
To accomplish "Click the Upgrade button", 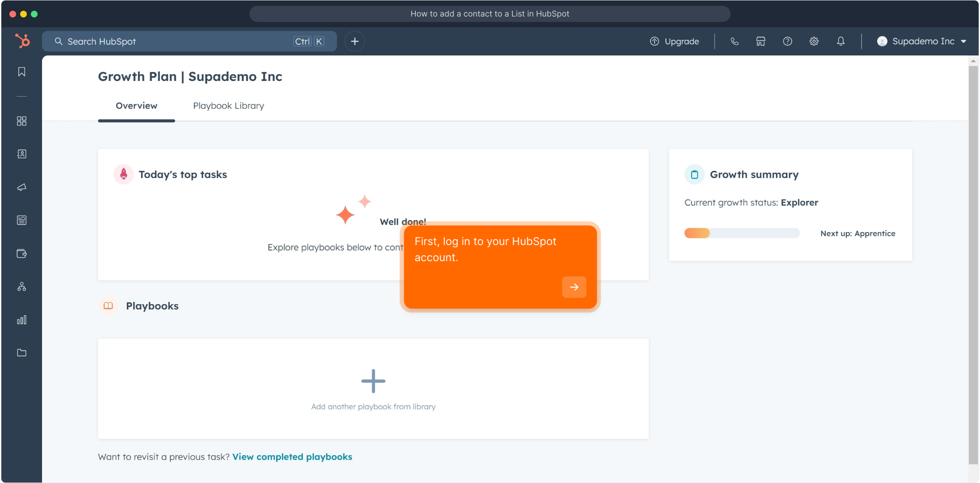I will (x=675, y=42).
